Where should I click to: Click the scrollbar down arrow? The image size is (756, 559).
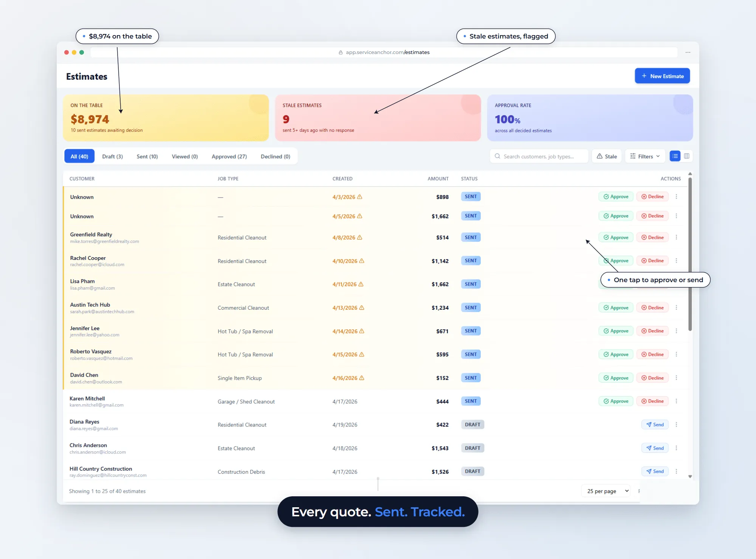point(690,476)
